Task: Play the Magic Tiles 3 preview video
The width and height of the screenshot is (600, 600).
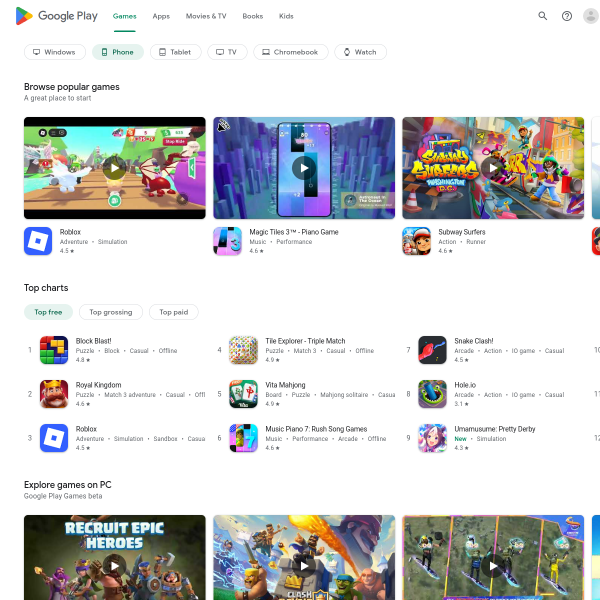Action: pos(304,168)
